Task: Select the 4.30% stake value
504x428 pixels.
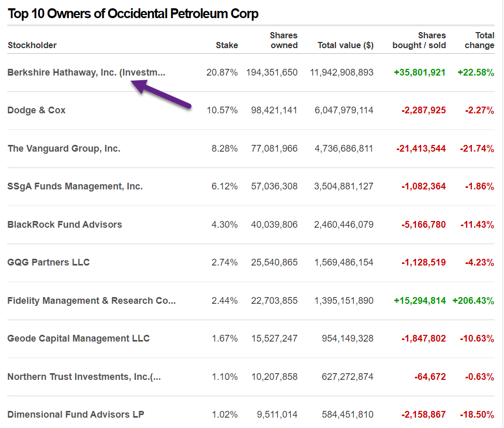Action: 225,225
